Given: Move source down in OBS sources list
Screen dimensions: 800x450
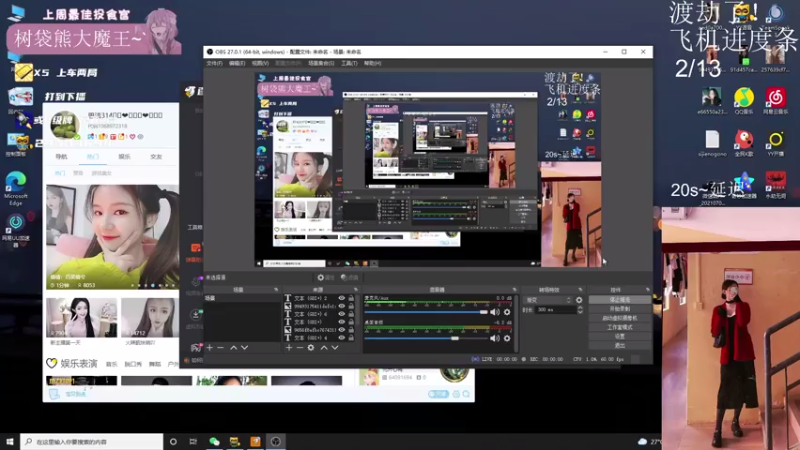Looking at the screenshot, I should (x=335, y=347).
